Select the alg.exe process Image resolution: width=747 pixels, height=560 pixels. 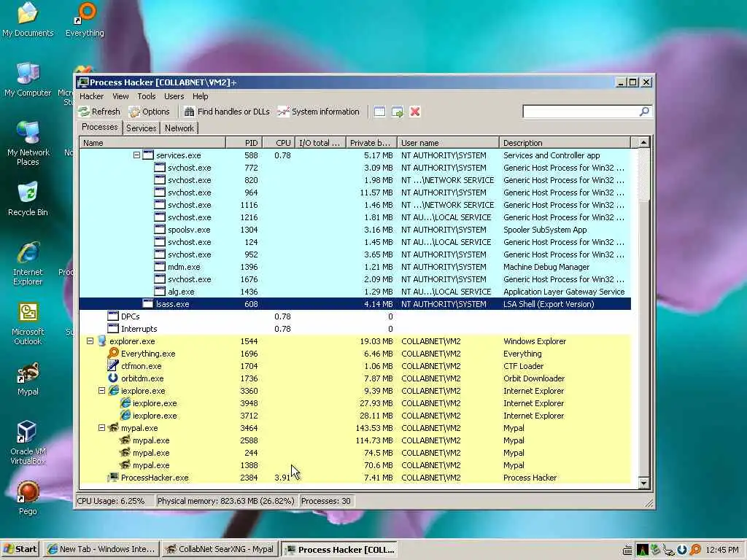coord(355,292)
